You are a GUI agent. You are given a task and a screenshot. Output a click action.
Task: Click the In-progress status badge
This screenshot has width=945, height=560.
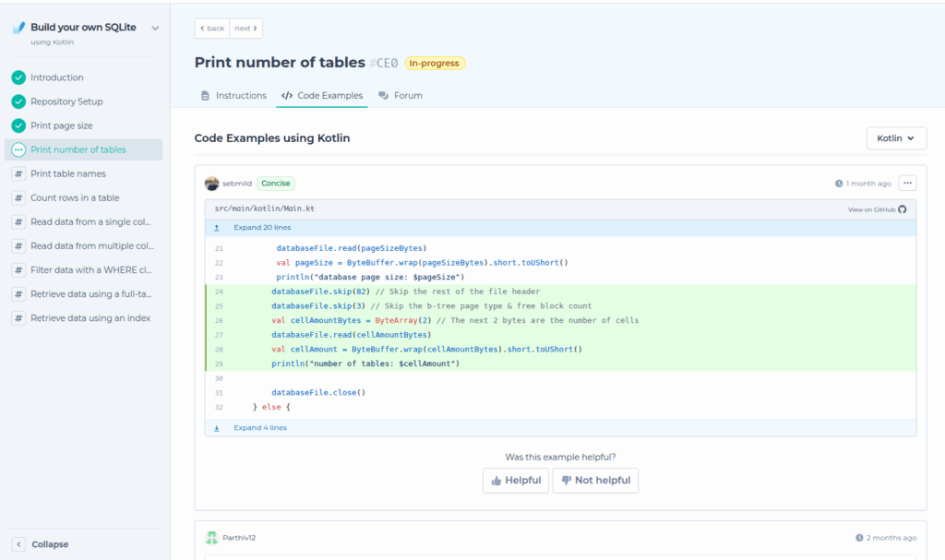tap(435, 64)
